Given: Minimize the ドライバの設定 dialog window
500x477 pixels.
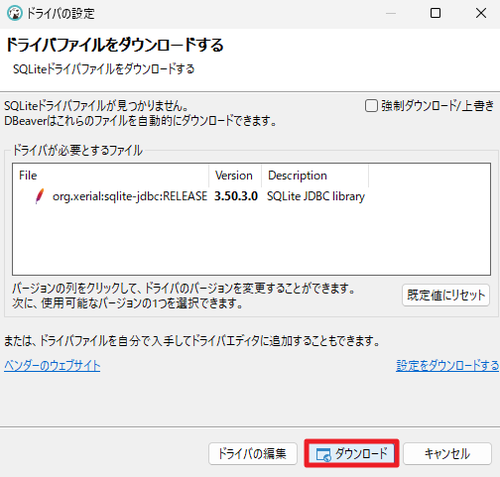Looking at the screenshot, I should tap(391, 13).
